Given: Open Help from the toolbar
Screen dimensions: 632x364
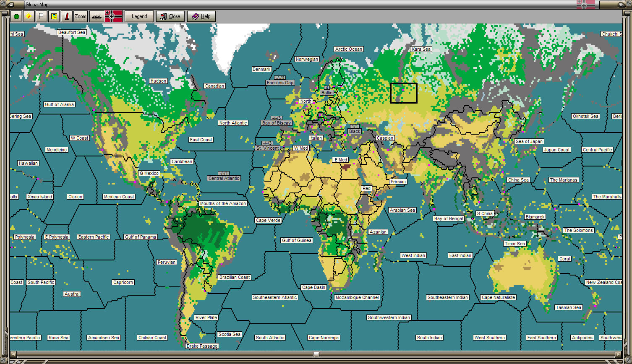Looking at the screenshot, I should click(201, 16).
